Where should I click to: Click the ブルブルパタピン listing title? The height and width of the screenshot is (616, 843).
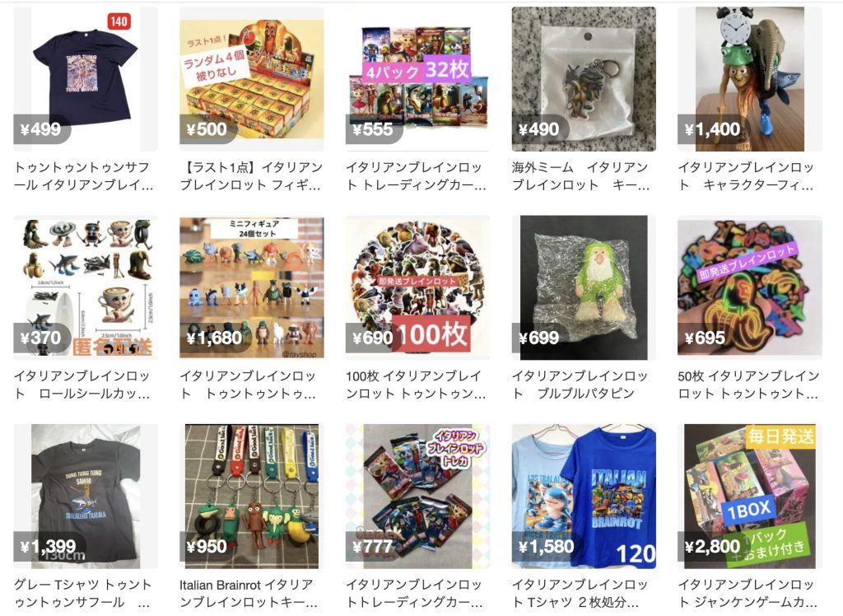pos(580,384)
